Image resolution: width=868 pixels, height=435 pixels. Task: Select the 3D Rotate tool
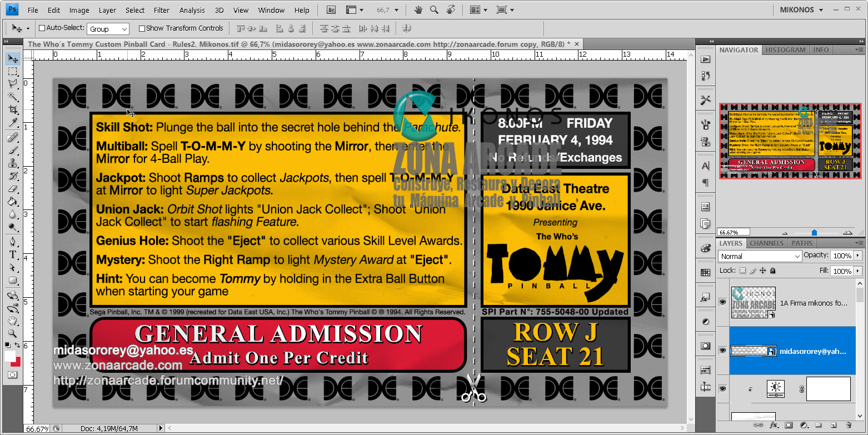pyautogui.click(x=13, y=296)
